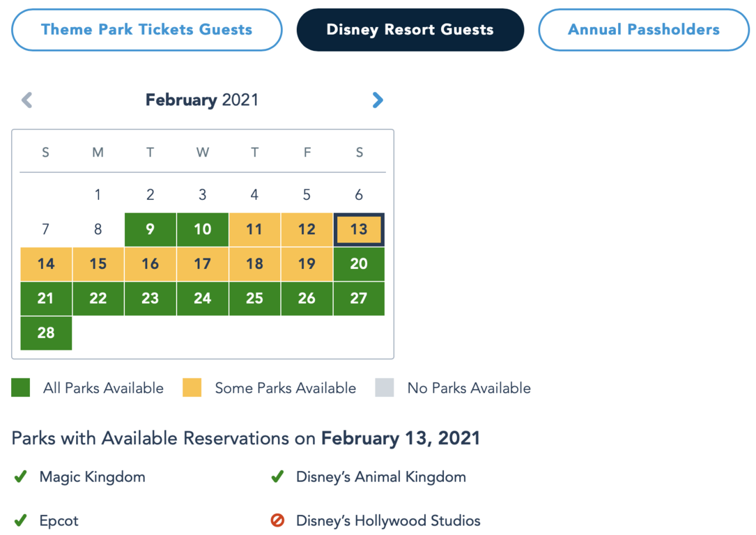Click the unavailable icon beside Hollywood Studios
Viewport: 756px width, 535px height.
(277, 520)
